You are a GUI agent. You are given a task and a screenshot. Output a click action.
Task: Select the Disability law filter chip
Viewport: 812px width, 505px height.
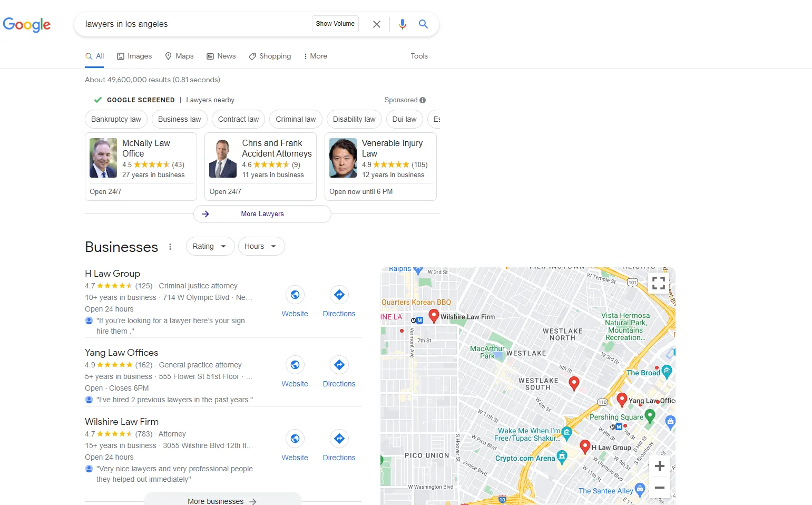354,120
